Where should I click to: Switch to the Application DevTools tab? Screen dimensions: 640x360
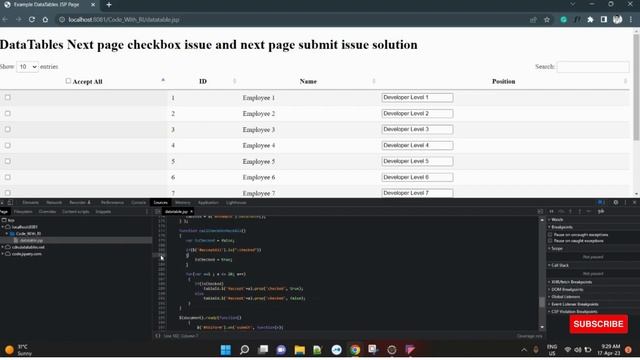[x=208, y=202]
